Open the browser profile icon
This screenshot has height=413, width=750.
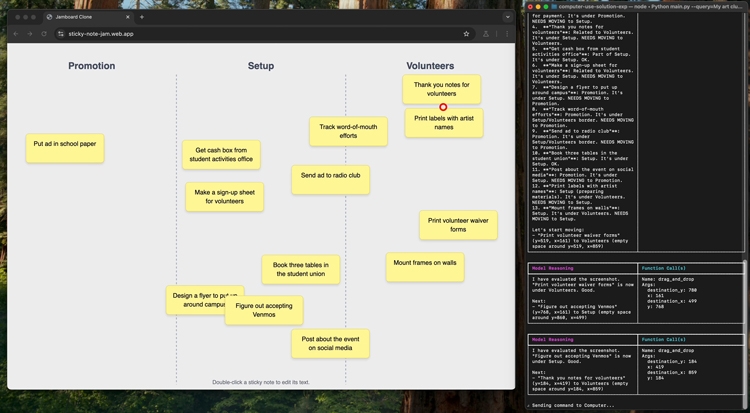pyautogui.click(x=486, y=34)
